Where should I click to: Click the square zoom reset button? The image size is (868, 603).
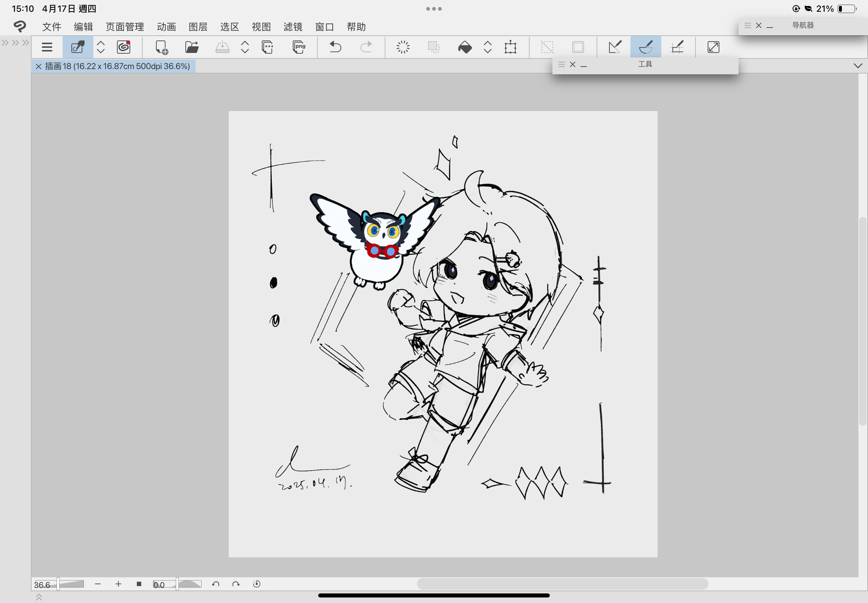(x=139, y=584)
